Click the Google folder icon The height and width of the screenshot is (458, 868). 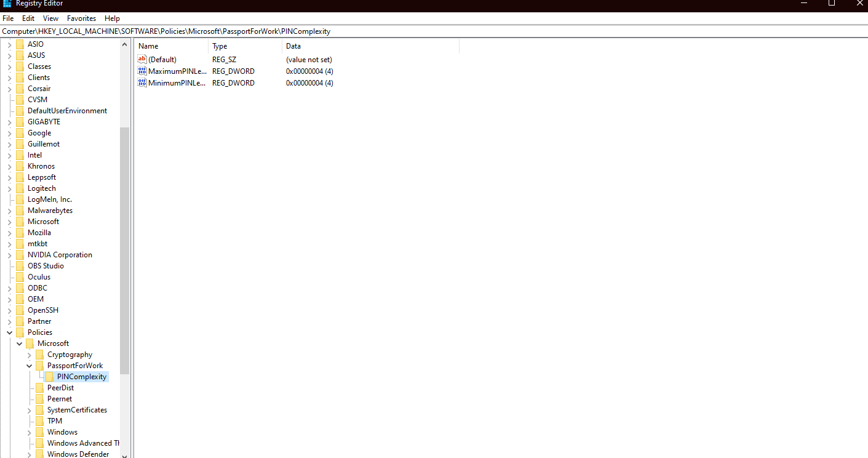(20, 133)
